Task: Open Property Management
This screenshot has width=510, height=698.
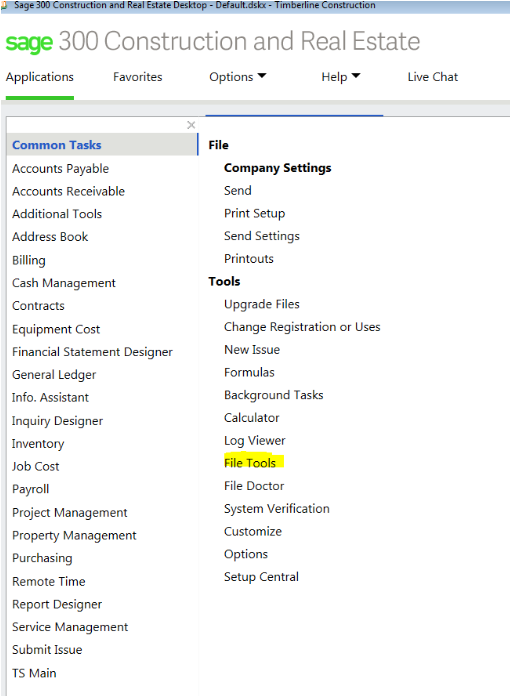Action: (x=74, y=536)
